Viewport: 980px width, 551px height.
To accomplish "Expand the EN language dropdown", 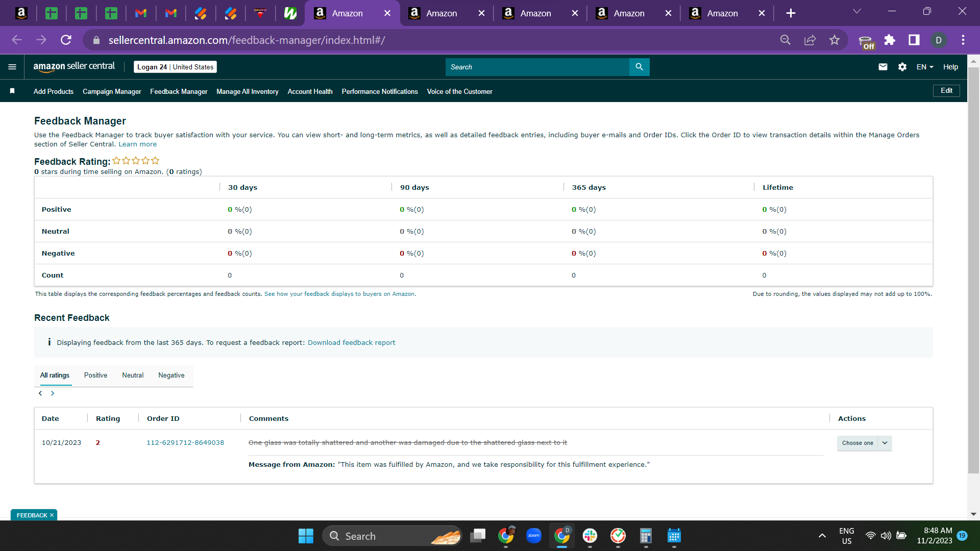I will pos(925,67).
